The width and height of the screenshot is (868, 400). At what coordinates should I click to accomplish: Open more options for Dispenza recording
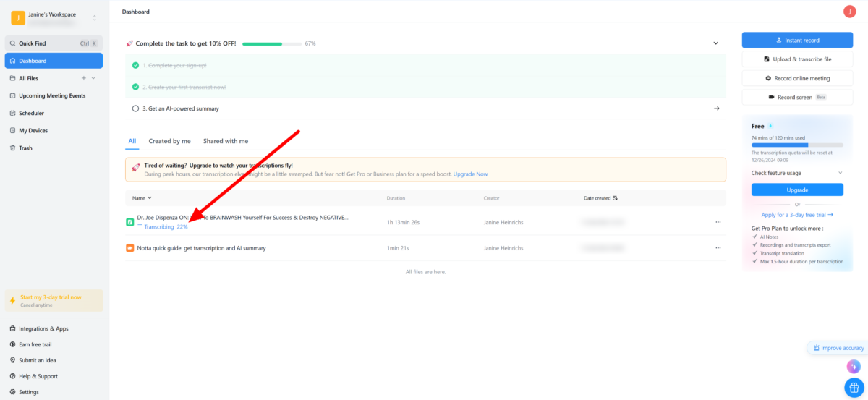click(718, 222)
